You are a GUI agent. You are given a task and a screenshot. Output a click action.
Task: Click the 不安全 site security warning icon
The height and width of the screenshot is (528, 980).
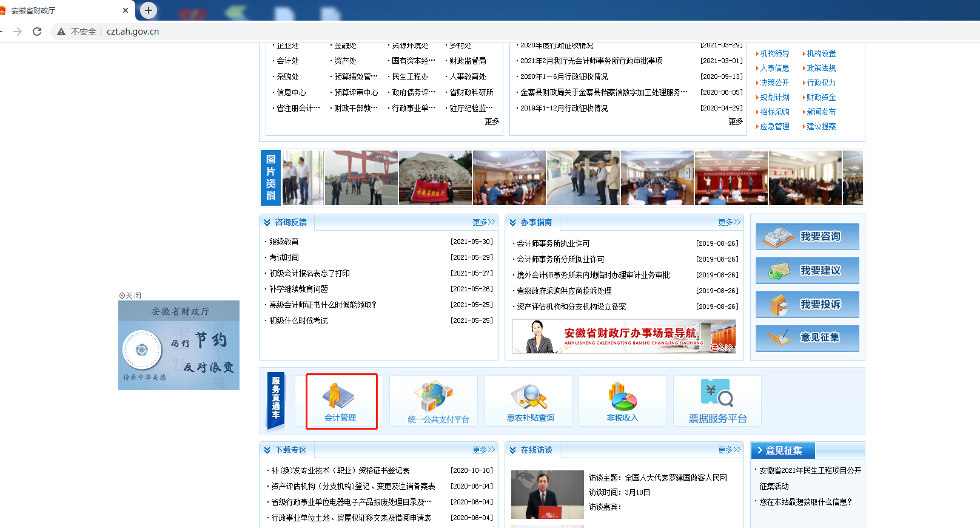(x=61, y=32)
